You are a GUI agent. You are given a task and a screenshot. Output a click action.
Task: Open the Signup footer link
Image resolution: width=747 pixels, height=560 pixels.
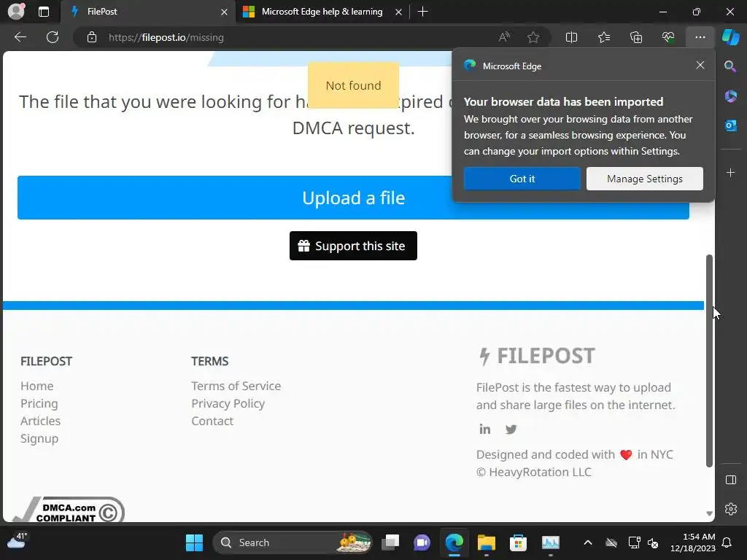tap(39, 438)
